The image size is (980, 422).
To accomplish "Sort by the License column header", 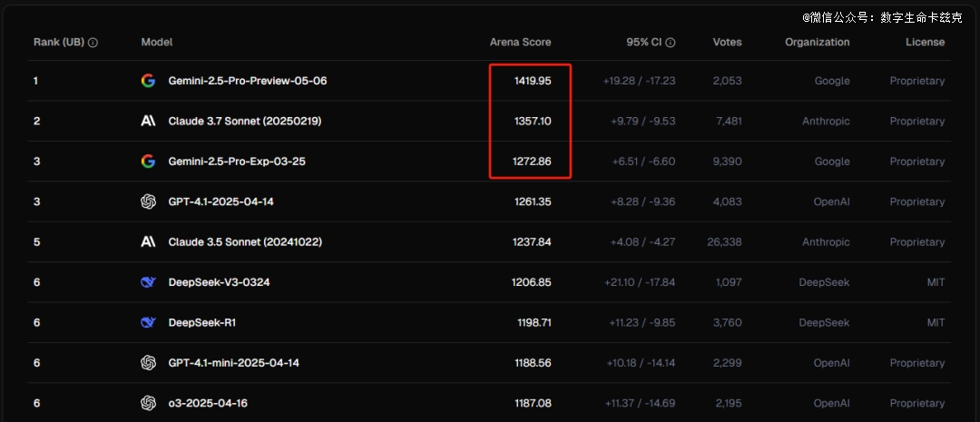I will pos(925,43).
